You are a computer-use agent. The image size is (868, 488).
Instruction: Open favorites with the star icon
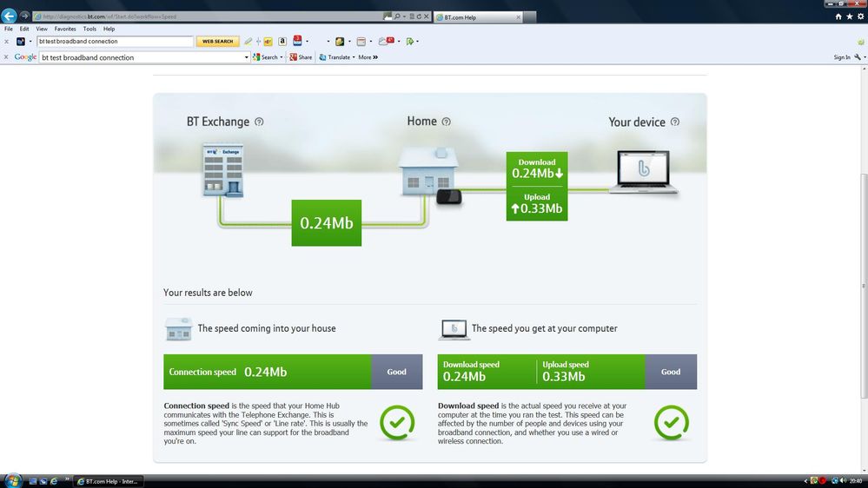[849, 16]
